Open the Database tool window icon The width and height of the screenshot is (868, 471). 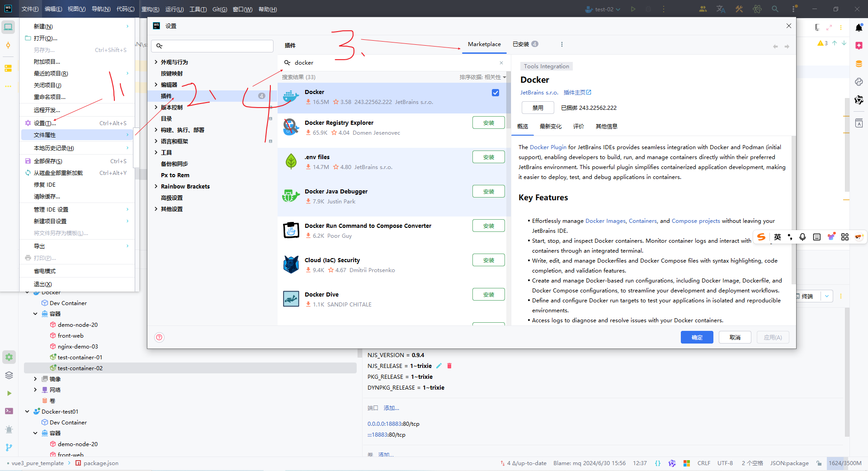coord(859,64)
